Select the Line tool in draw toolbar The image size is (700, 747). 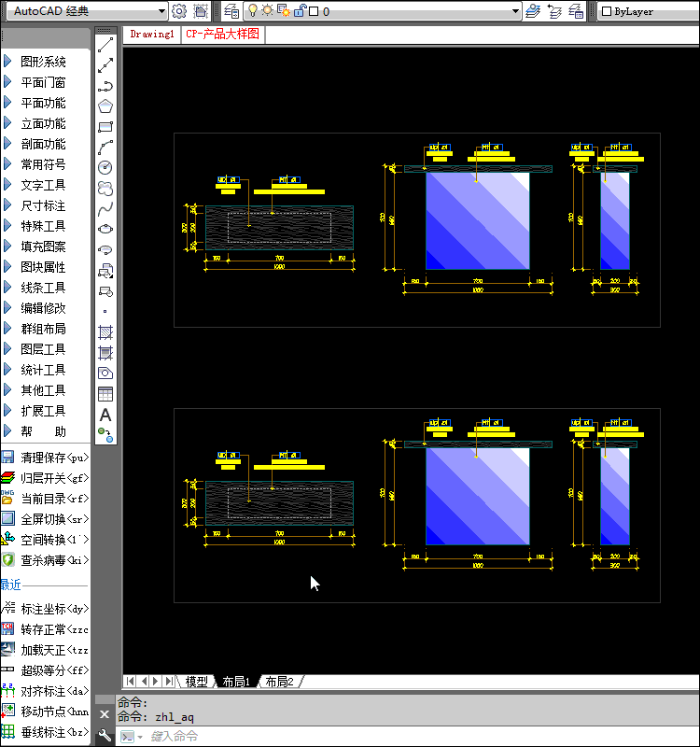(x=105, y=44)
